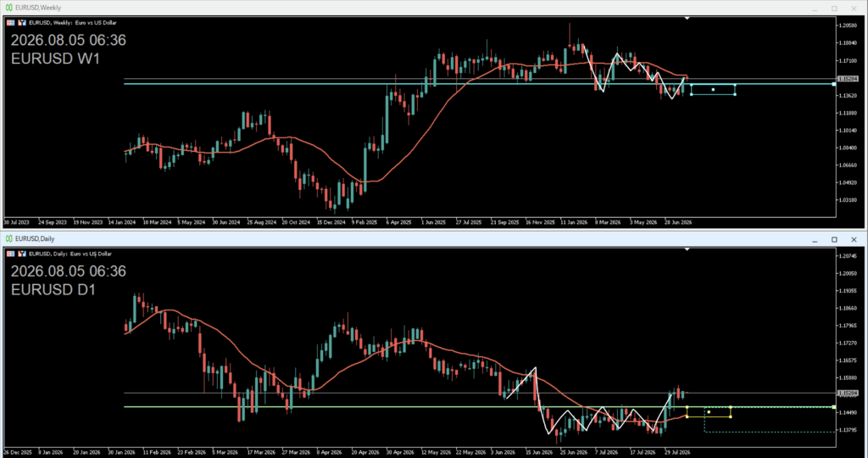The height and width of the screenshot is (458, 868).
Task: Click the 1.13620 price scale label
Action: click(x=848, y=95)
